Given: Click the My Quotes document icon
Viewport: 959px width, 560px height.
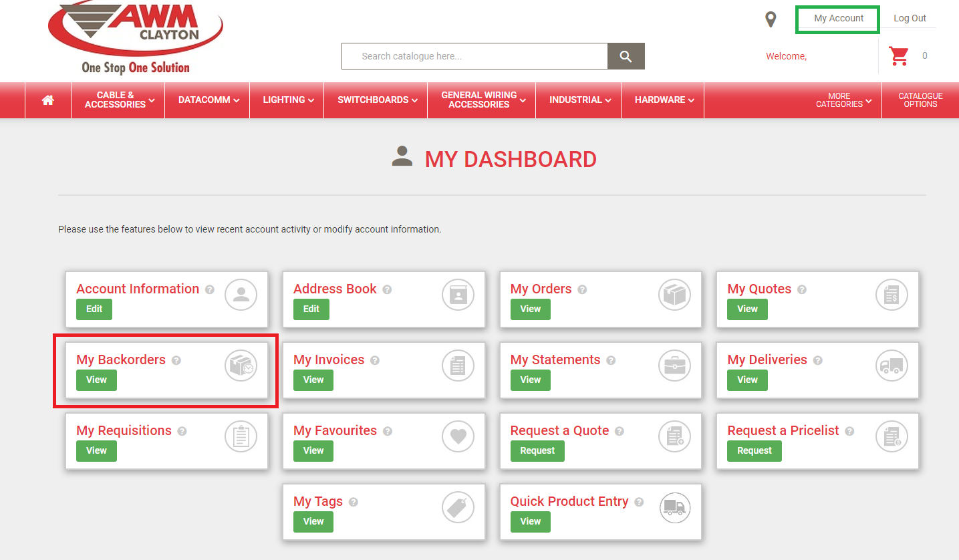Looking at the screenshot, I should [x=892, y=295].
